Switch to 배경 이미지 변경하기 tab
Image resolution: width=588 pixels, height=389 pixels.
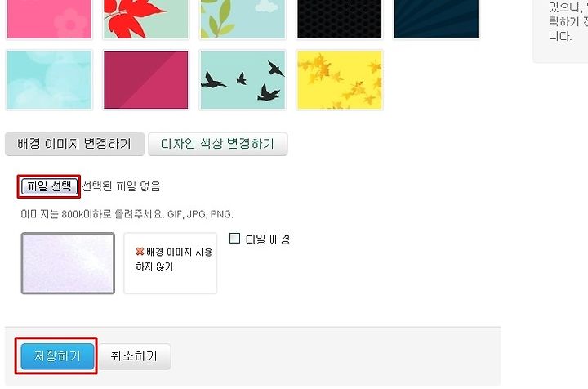74,144
